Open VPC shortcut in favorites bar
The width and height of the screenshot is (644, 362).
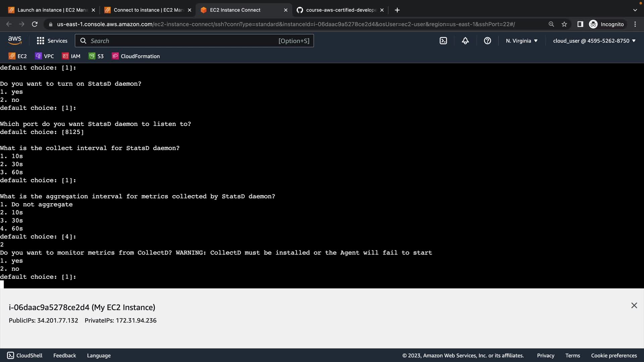click(45, 56)
